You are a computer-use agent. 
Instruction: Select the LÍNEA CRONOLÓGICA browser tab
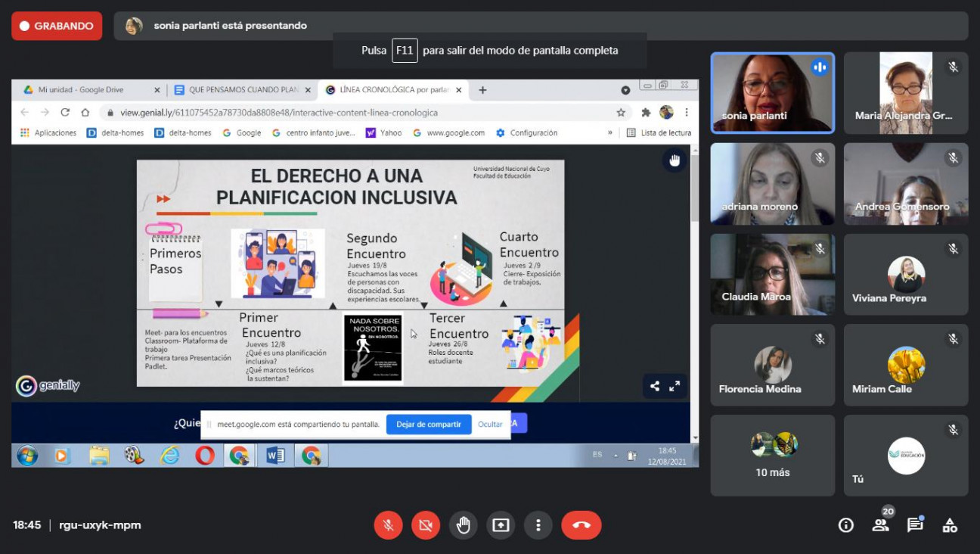(394, 90)
